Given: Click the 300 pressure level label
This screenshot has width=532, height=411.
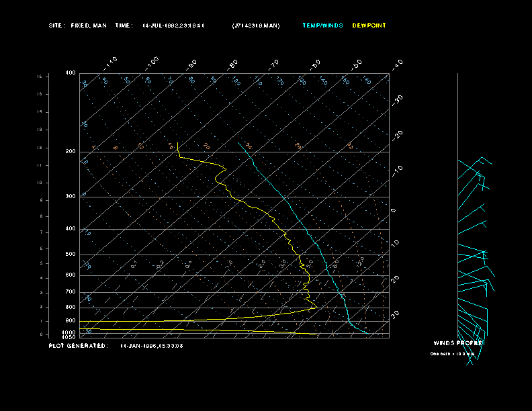Looking at the screenshot, I should [x=71, y=196].
